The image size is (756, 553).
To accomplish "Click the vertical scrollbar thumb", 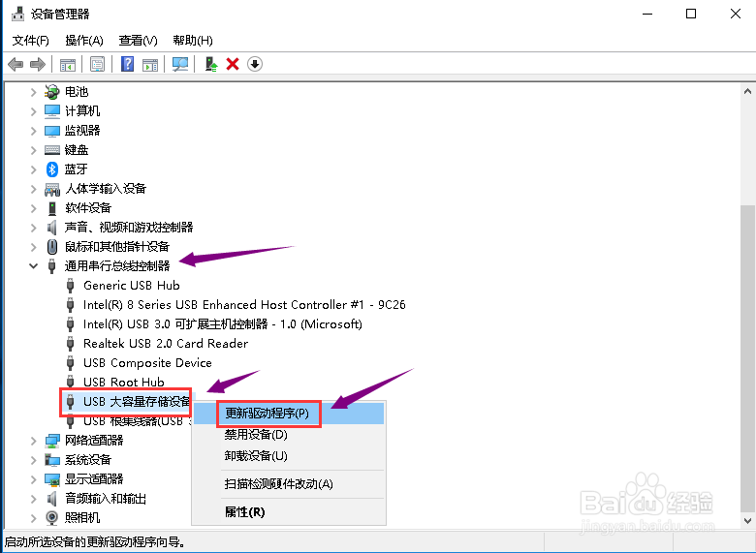I will tap(747, 358).
